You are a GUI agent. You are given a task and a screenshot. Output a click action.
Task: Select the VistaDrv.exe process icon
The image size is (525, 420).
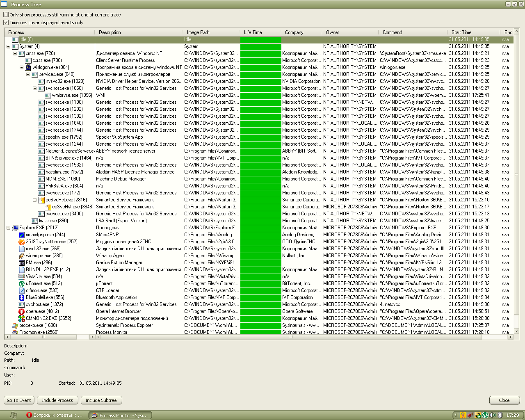(x=22, y=276)
